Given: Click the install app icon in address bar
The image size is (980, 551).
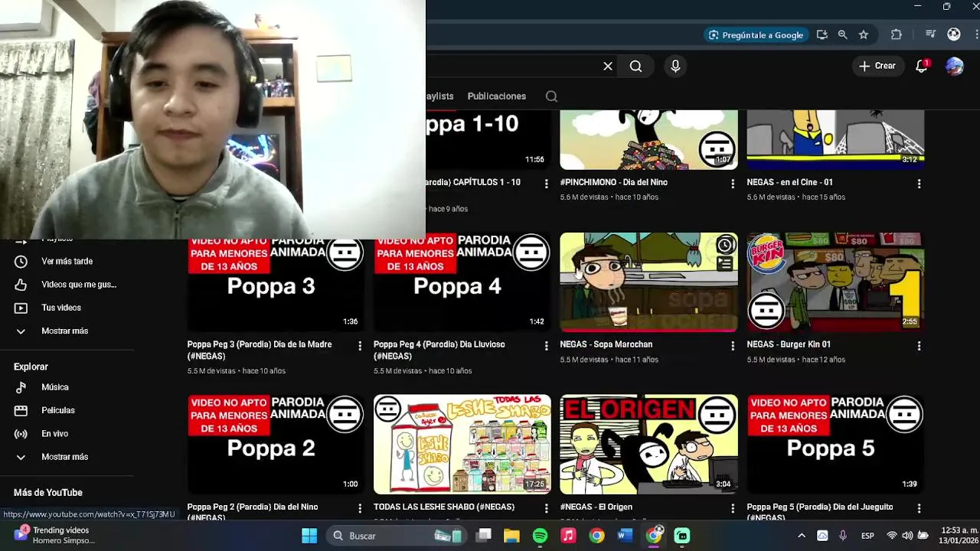Looking at the screenshot, I should pyautogui.click(x=822, y=34).
